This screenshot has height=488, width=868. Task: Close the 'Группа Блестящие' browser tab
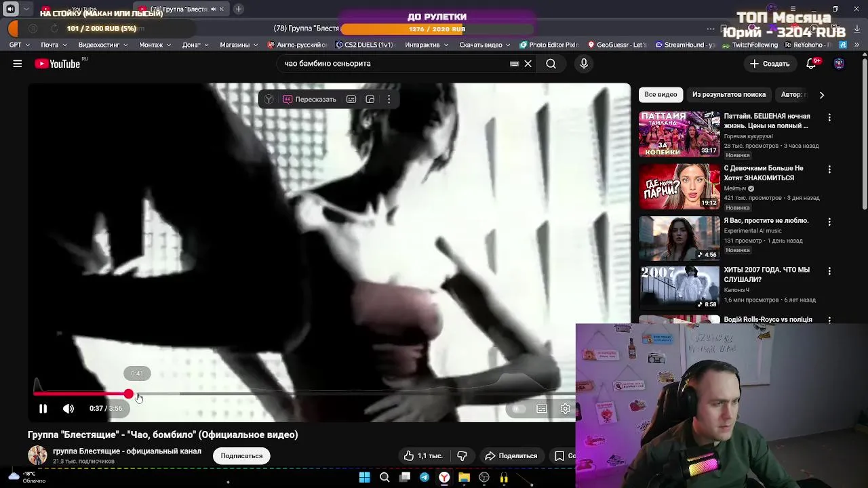[x=221, y=9]
